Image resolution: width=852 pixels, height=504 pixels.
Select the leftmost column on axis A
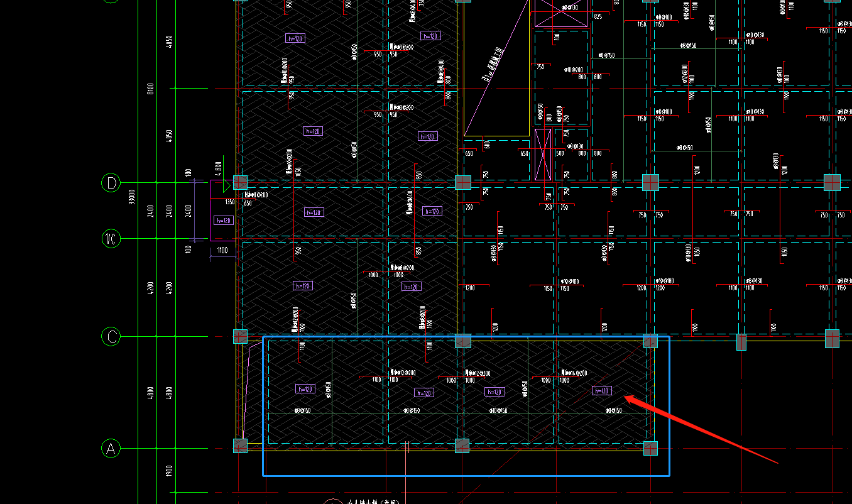240,446
